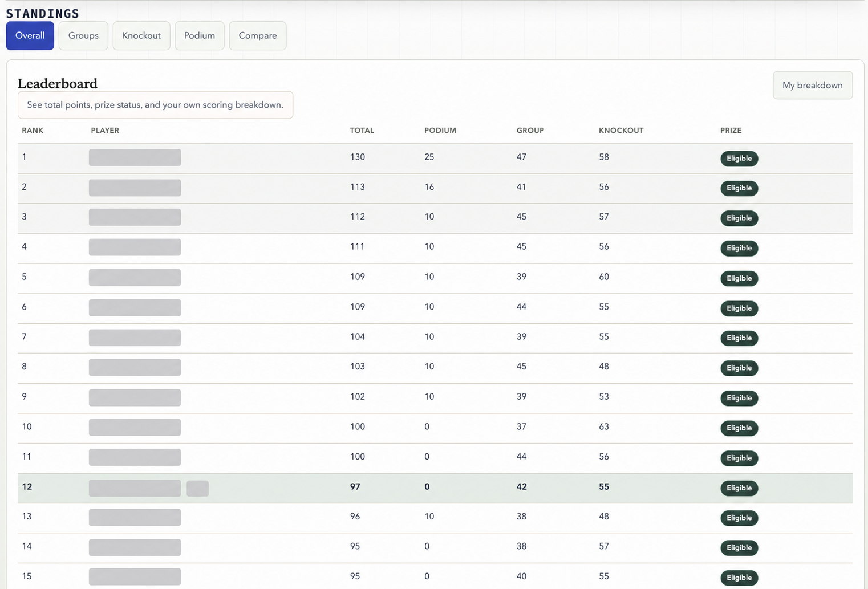The width and height of the screenshot is (868, 589).
Task: Click the total 104 in rank 7 row
Action: 358,337
